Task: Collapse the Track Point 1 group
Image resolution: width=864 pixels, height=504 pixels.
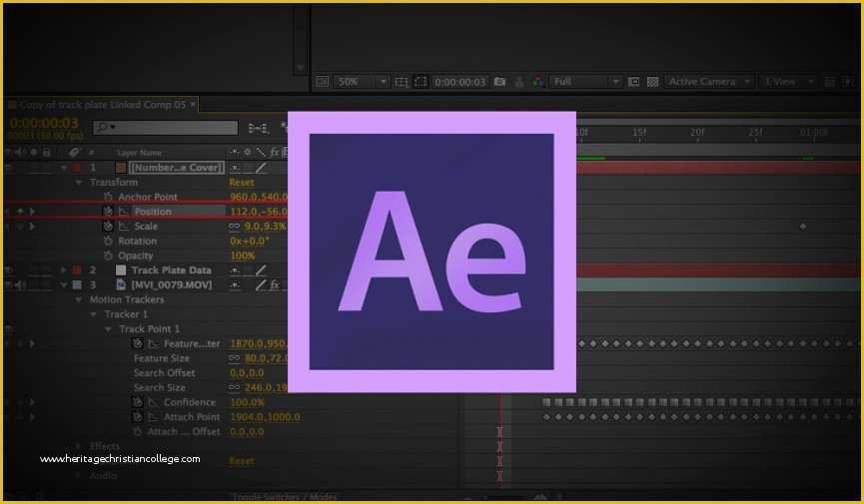Action: coord(108,328)
